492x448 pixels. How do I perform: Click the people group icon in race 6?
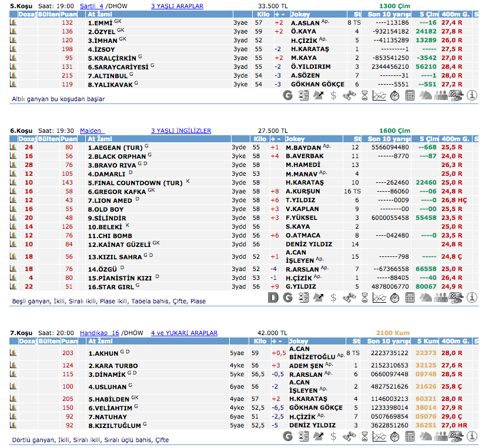point(441,297)
